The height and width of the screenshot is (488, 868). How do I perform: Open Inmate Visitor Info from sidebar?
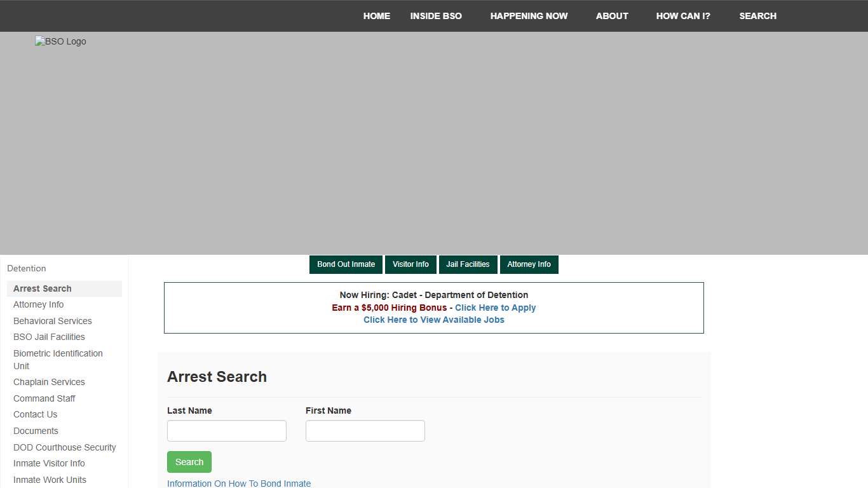click(49, 463)
